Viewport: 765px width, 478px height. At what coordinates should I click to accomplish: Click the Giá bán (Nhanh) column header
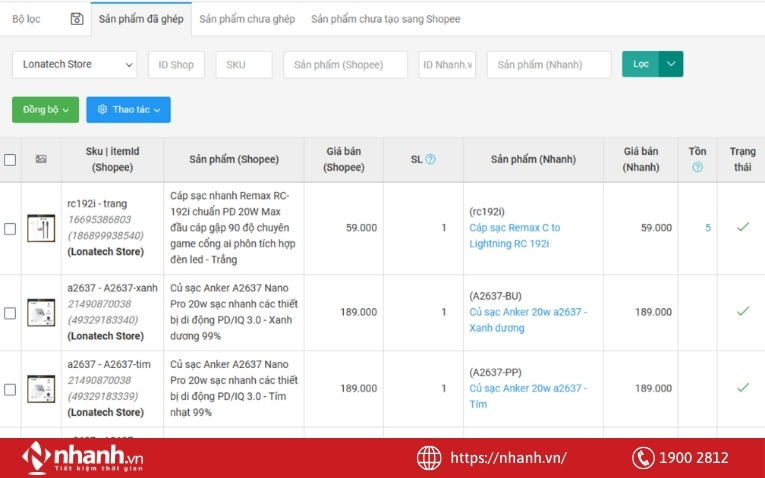point(641,159)
